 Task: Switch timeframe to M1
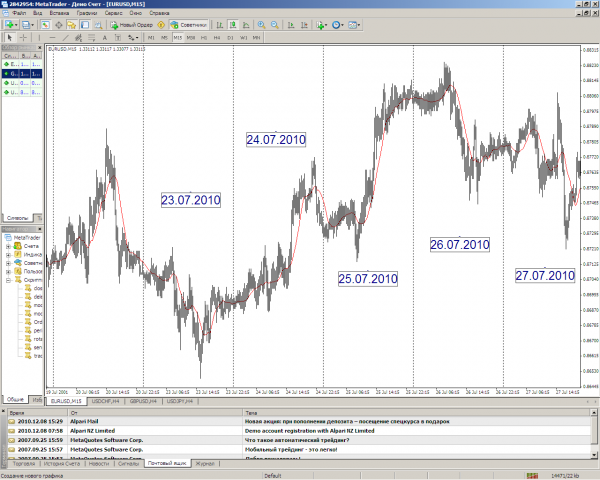click(x=151, y=38)
